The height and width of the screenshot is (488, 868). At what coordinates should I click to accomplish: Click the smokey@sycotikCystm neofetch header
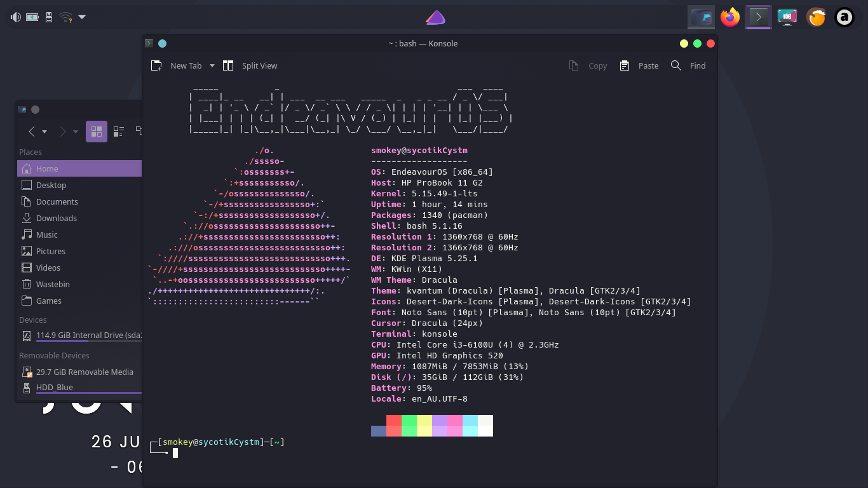(419, 151)
